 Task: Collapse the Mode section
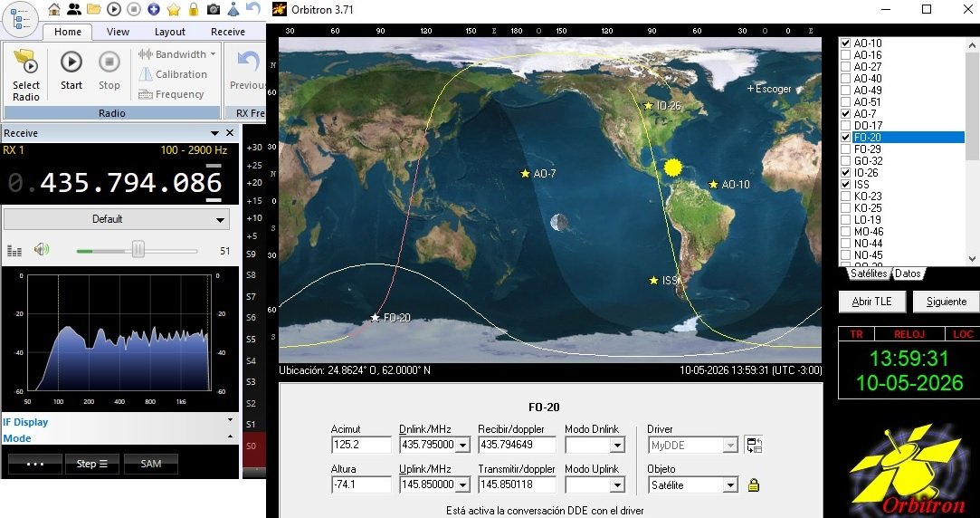230,436
